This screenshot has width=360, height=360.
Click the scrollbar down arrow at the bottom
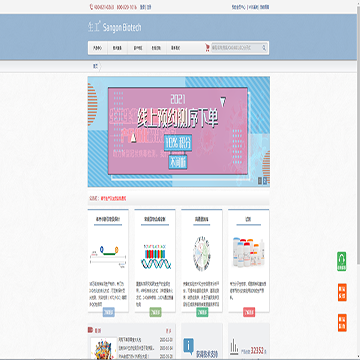coord(358,357)
